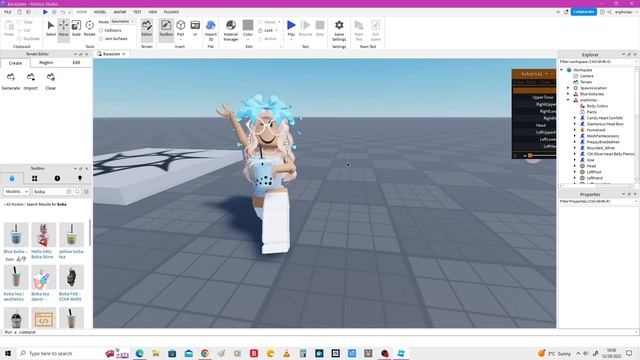The width and height of the screenshot is (640, 360).
Task: Toggle the Join Surfaces checkbox
Action: 101,39
